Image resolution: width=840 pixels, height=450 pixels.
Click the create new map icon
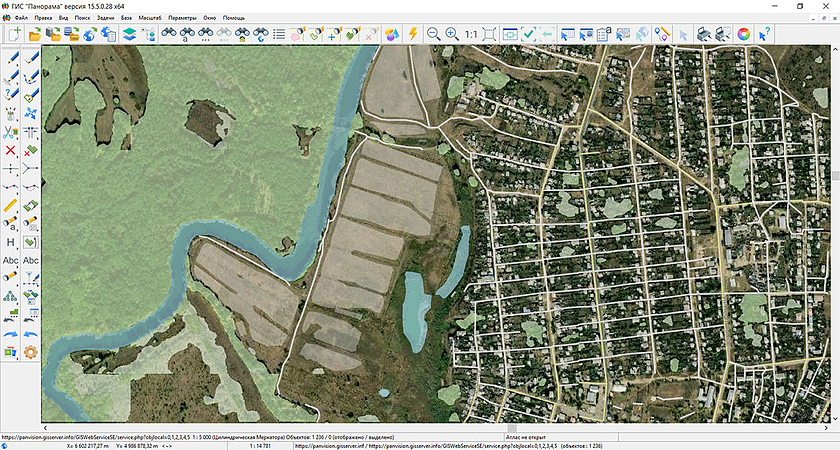[x=14, y=34]
